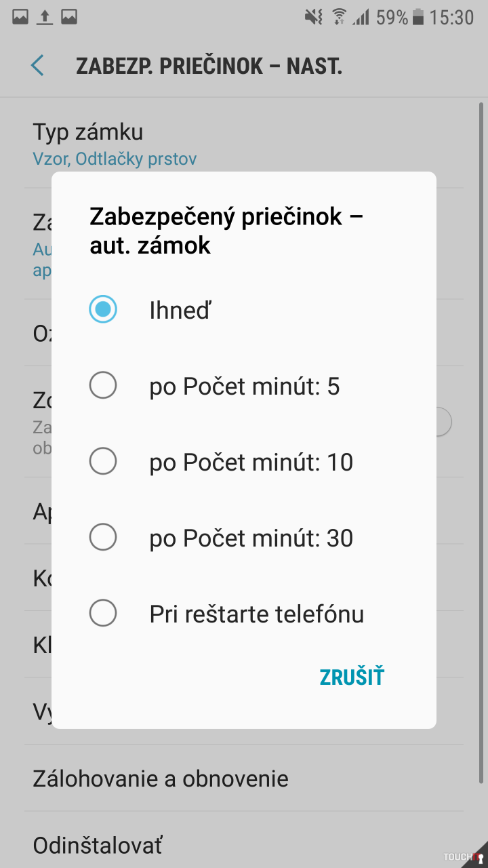Image resolution: width=488 pixels, height=868 pixels.
Task: Choose the 10 minutes radio option
Action: 103,462
